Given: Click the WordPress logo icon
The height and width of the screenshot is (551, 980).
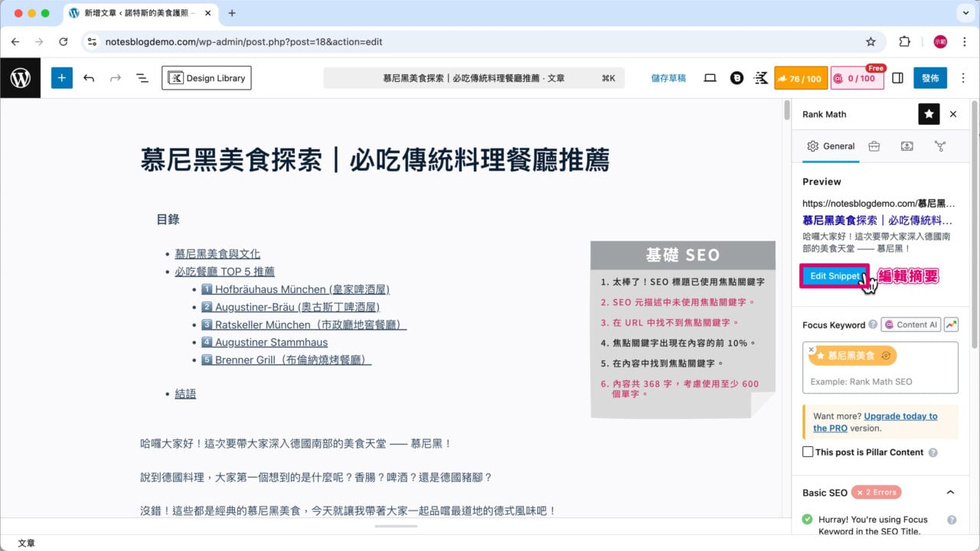Looking at the screenshot, I should tap(21, 78).
